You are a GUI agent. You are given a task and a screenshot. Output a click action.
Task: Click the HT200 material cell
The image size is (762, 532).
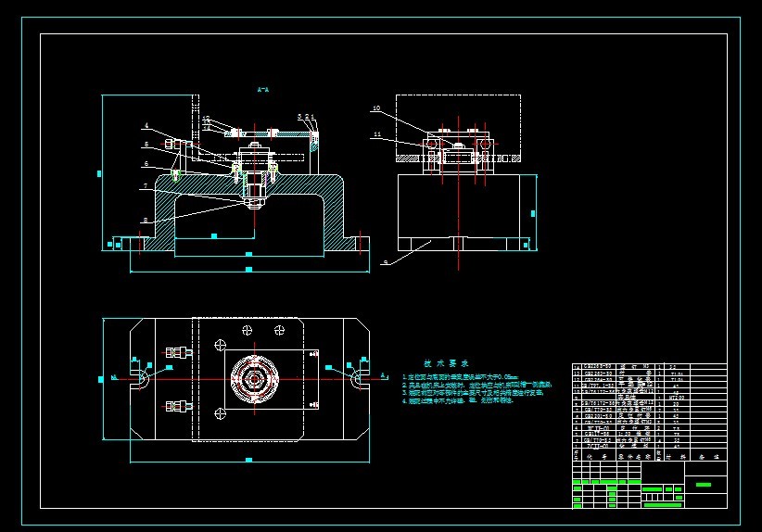click(677, 398)
